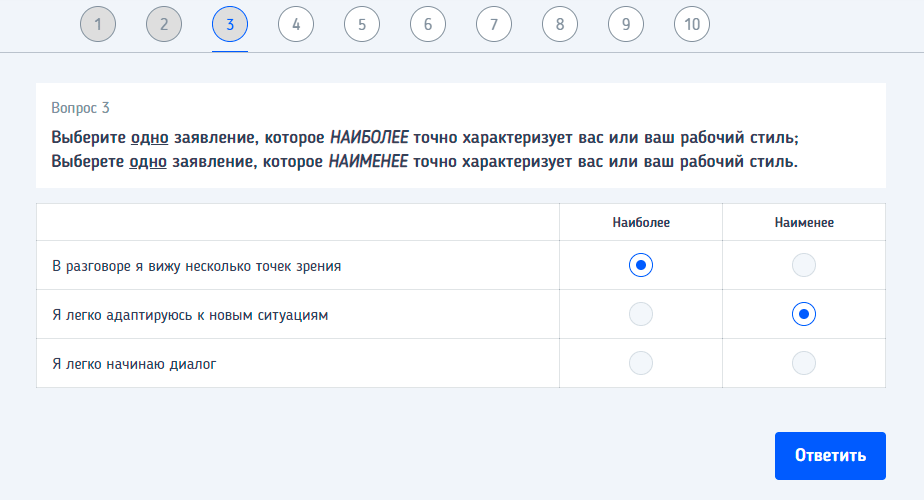Click the 'Наименее' column header
Viewport: 924px width, 500px height.
(803, 223)
